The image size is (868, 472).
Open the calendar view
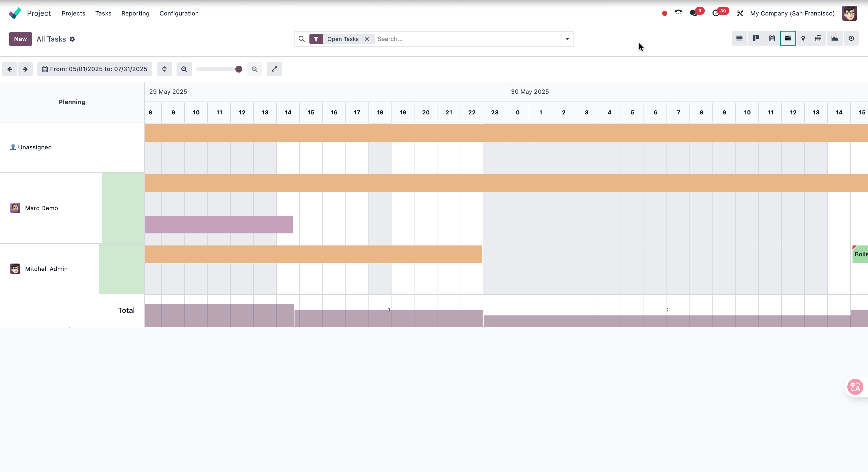pyautogui.click(x=772, y=38)
